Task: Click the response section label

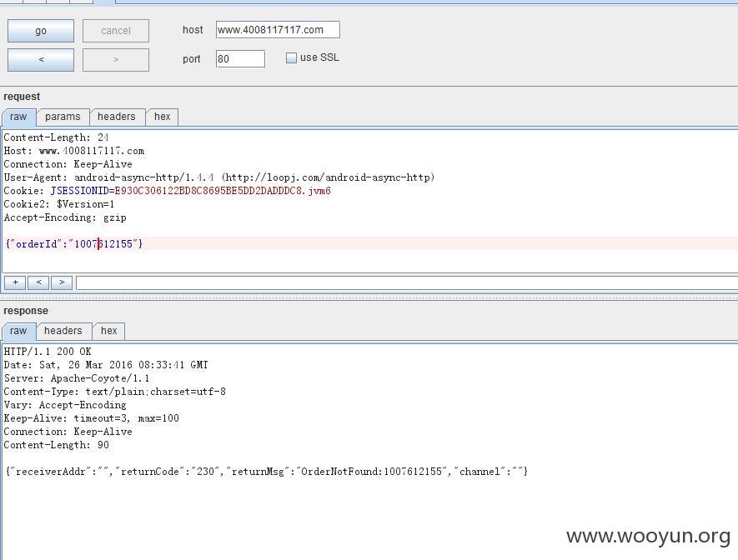Action: [26, 311]
